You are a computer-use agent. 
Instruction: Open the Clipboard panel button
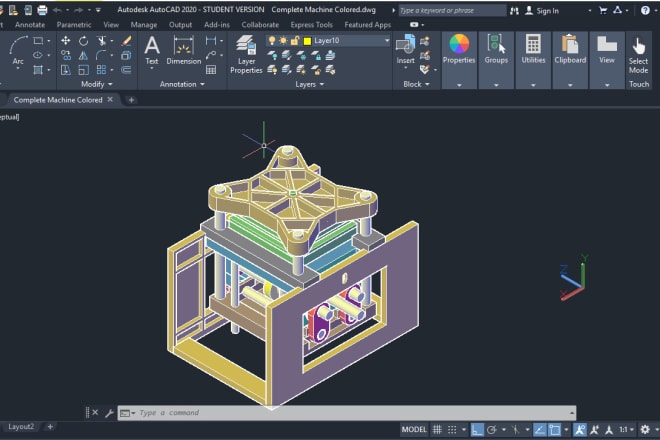[x=570, y=60]
